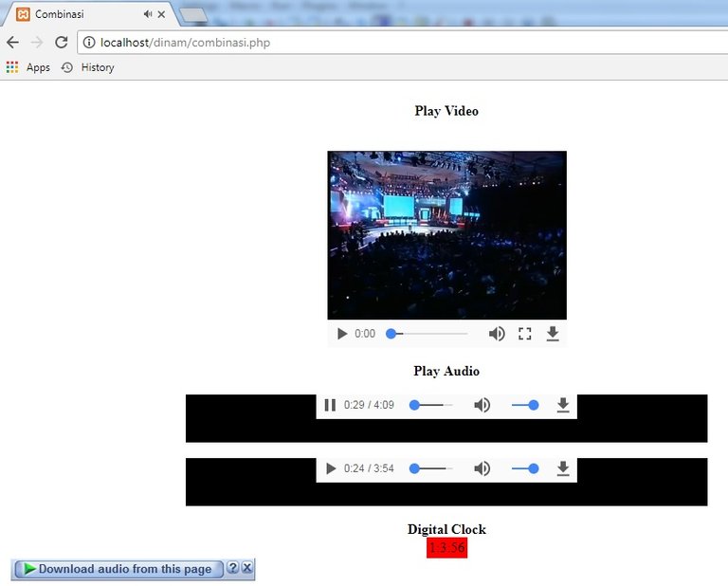Mute the video volume
728x586 pixels.
(497, 334)
